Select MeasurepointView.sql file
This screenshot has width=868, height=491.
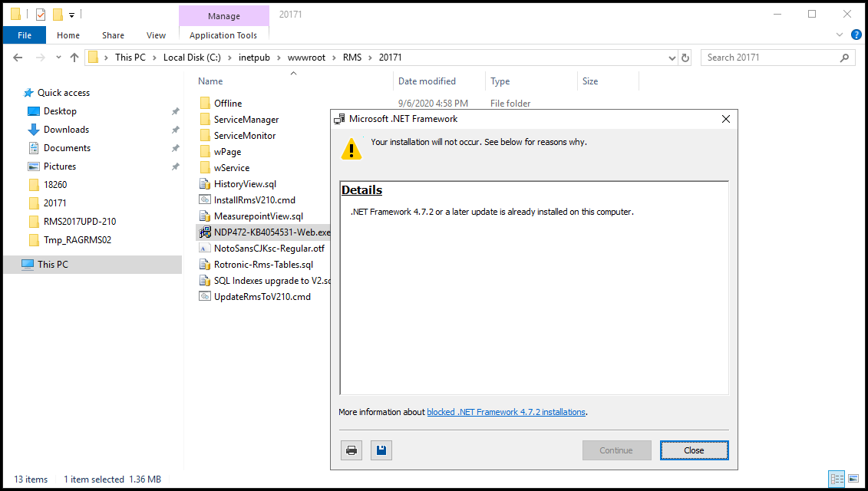[x=259, y=216]
